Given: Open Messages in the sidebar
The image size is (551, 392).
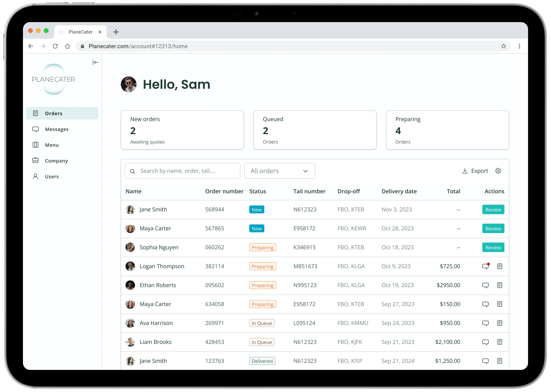Looking at the screenshot, I should 57,129.
